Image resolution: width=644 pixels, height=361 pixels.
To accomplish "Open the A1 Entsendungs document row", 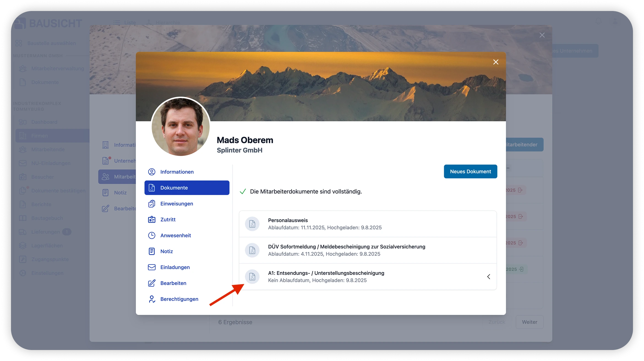I will point(368,277).
